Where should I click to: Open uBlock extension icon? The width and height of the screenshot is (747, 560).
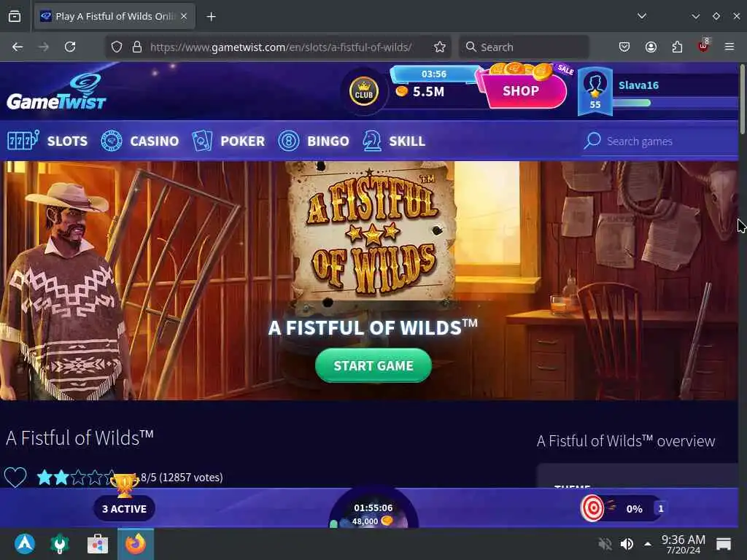[x=703, y=46]
